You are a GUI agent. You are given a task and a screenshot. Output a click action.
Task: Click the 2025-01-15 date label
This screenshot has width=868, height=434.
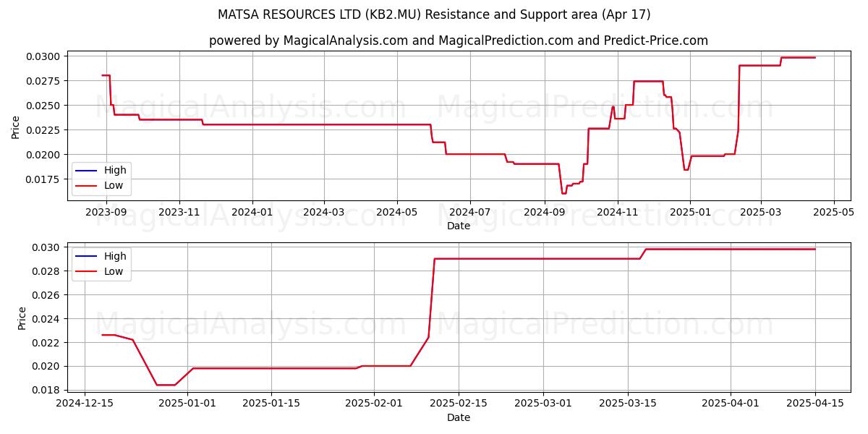(x=271, y=404)
